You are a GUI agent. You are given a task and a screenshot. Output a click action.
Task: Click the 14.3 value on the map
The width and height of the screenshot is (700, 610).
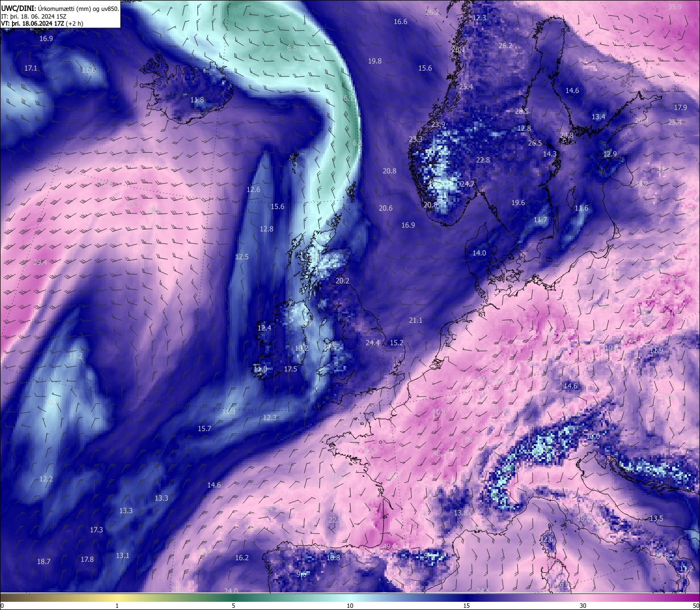pyautogui.click(x=549, y=154)
